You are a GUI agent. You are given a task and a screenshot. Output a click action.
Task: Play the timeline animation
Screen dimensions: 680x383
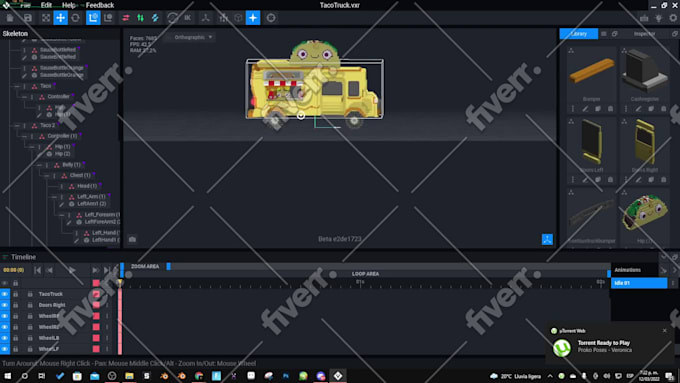pyautogui.click(x=72, y=270)
